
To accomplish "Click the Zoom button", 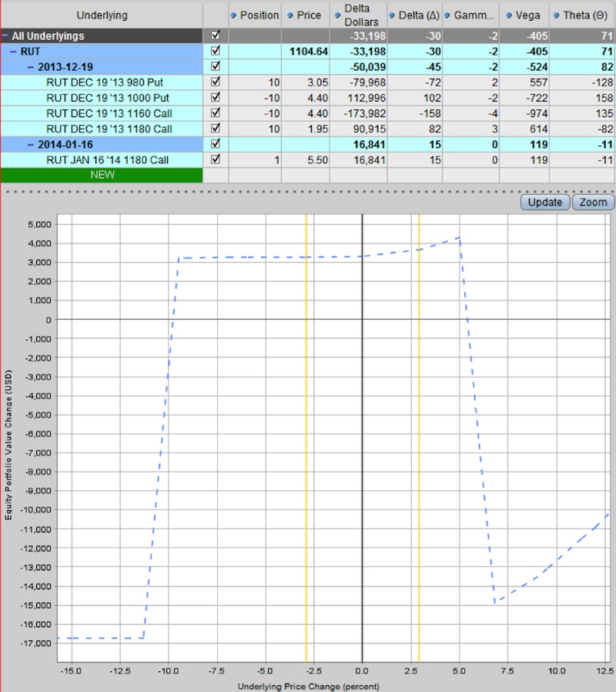I will coord(593,202).
